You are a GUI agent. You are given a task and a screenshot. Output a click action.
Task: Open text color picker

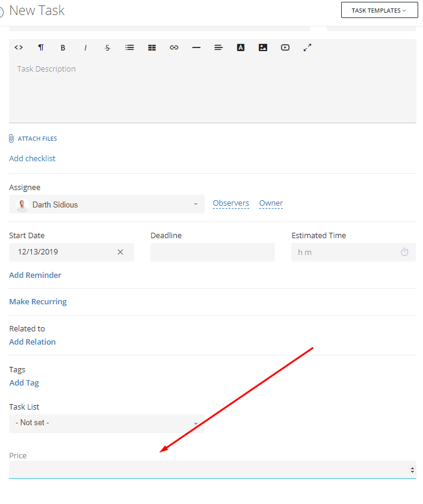click(241, 48)
